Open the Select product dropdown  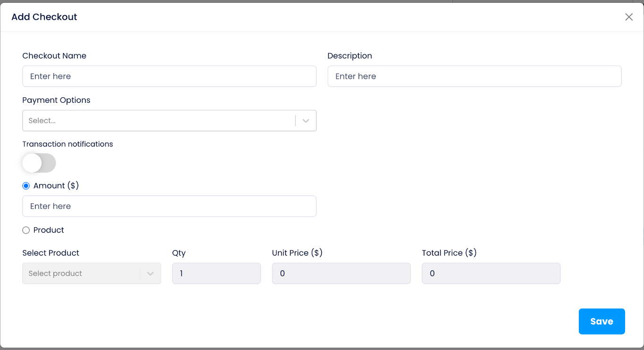(x=92, y=274)
